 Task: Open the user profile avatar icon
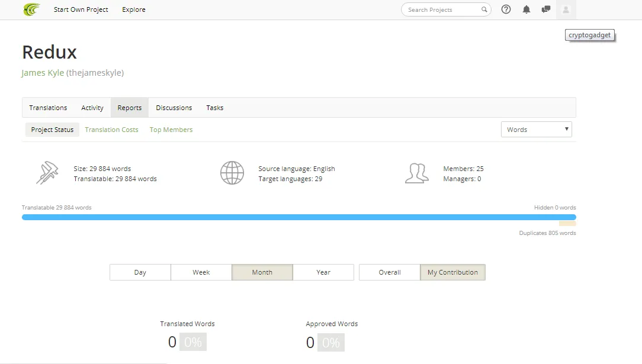point(566,9)
